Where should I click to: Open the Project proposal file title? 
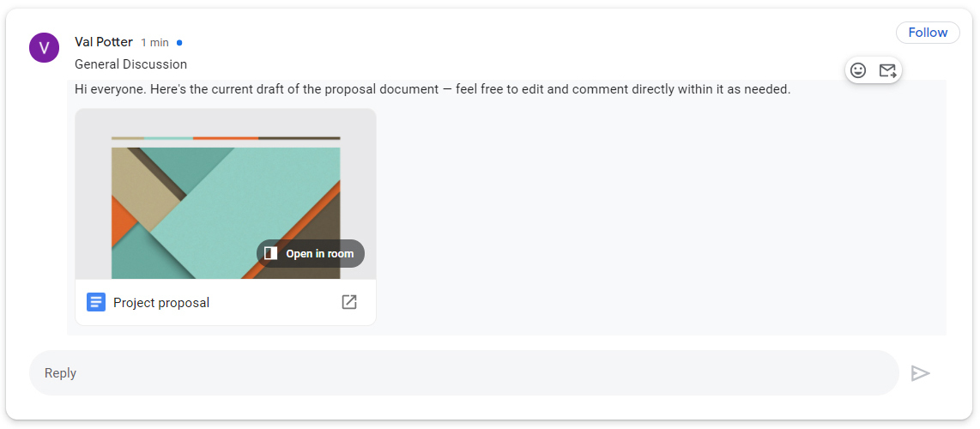(161, 303)
